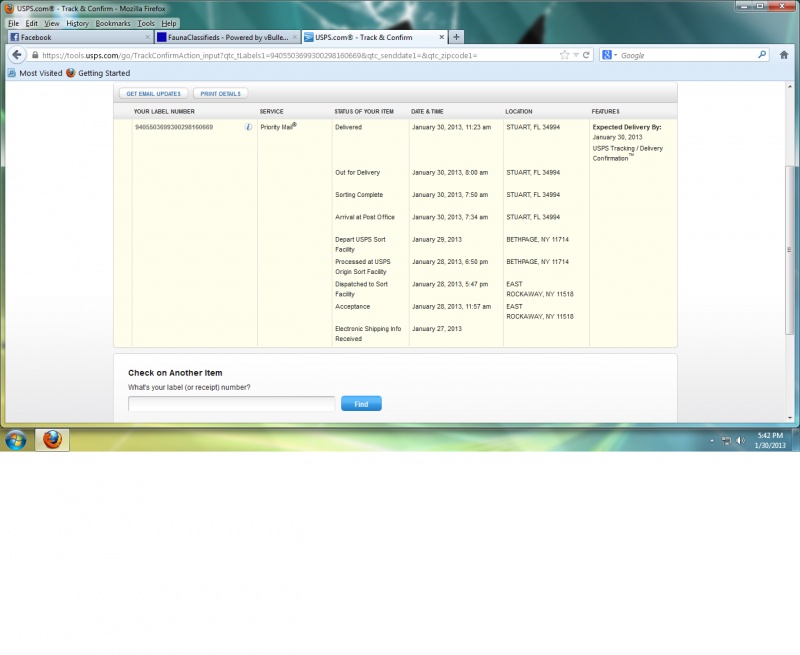Open the Tools menu
Screen dimensions: 800x655
pos(146,23)
